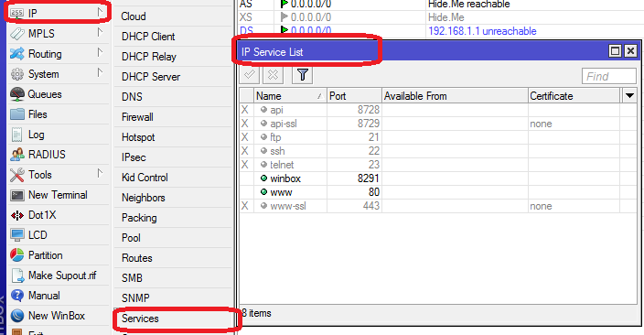Expand the MPLS submenu arrow
This screenshot has height=335, width=644.
100,32
